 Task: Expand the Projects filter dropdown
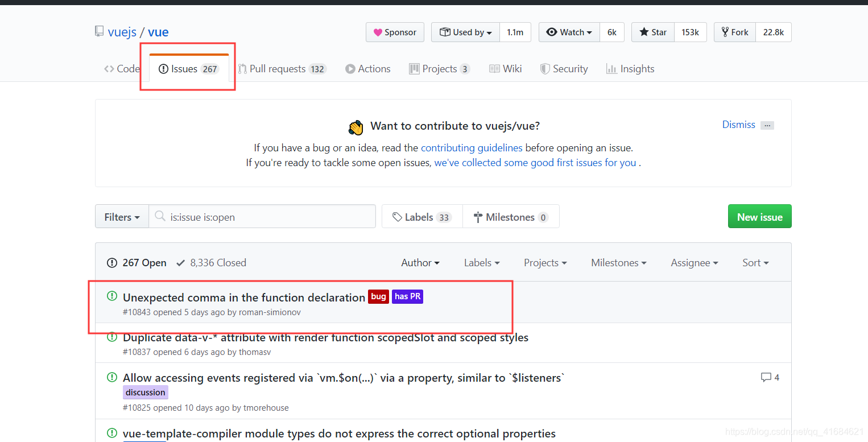[x=545, y=263]
